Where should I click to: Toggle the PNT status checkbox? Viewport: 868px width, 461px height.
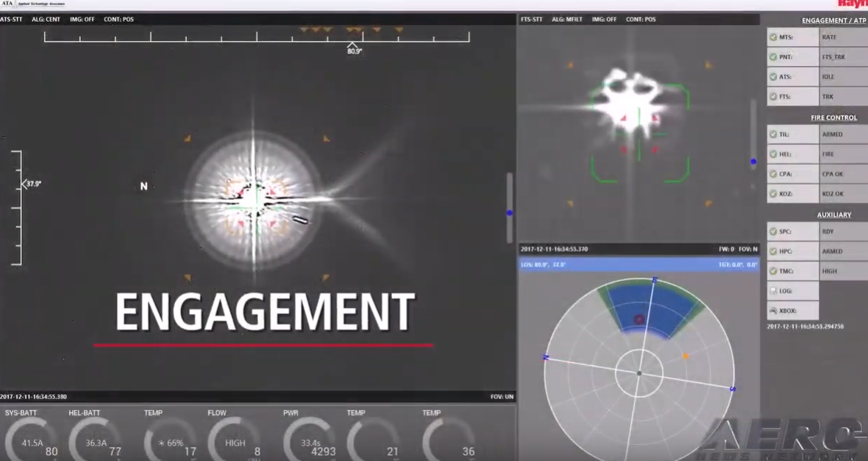pos(773,57)
